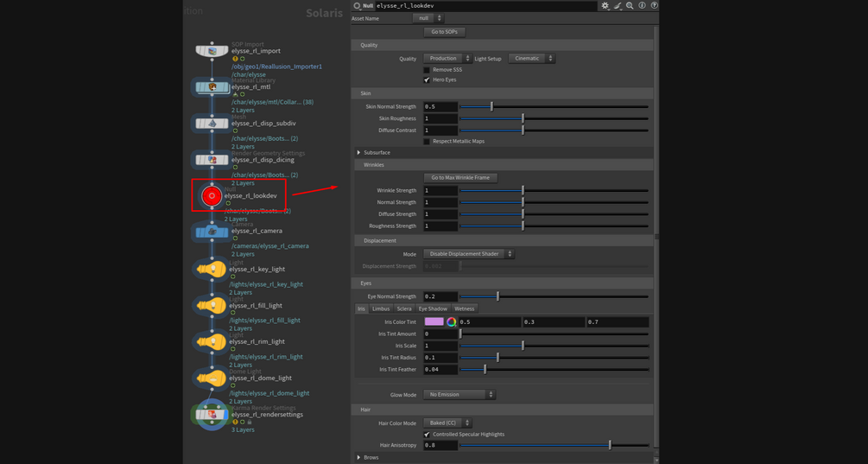This screenshot has width=868, height=464.
Task: Open the Iris Color Tint color wheel picker
Action: [451, 321]
